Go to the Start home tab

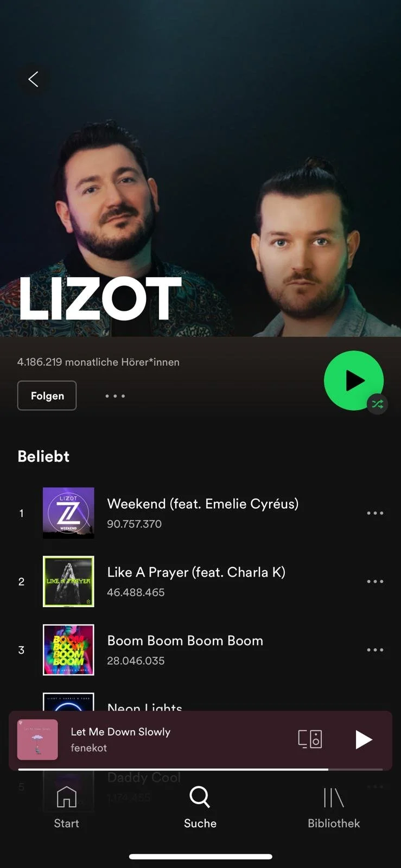pos(66,807)
